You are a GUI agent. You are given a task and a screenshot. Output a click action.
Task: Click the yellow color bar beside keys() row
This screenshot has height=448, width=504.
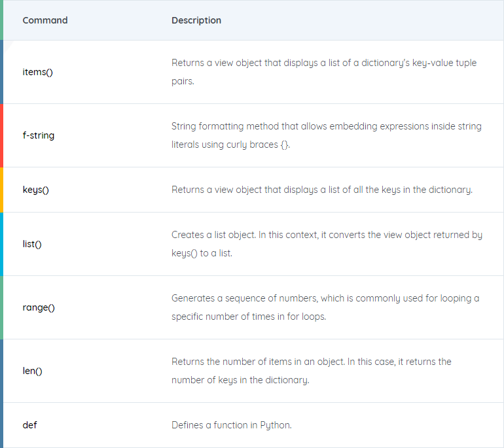point(1,190)
